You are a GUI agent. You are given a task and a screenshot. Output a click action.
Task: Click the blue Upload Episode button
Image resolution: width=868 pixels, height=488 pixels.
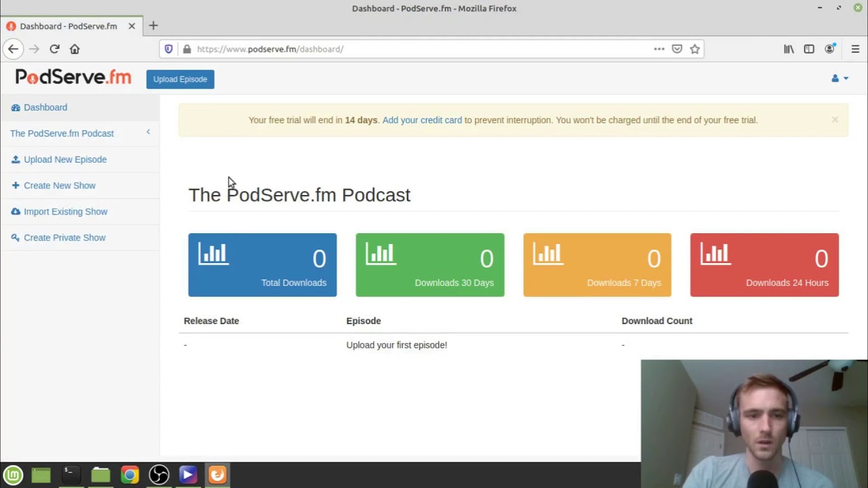(x=180, y=79)
